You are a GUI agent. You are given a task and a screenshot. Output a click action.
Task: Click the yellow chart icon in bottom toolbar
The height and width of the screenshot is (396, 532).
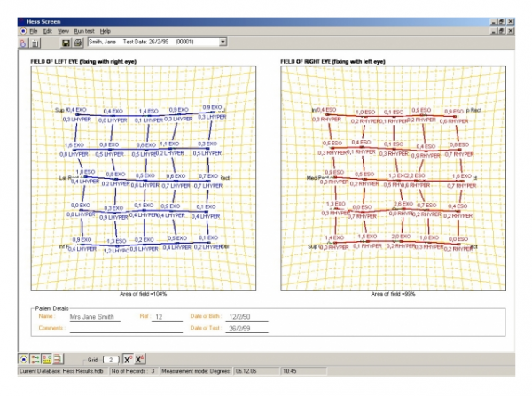click(x=46, y=360)
